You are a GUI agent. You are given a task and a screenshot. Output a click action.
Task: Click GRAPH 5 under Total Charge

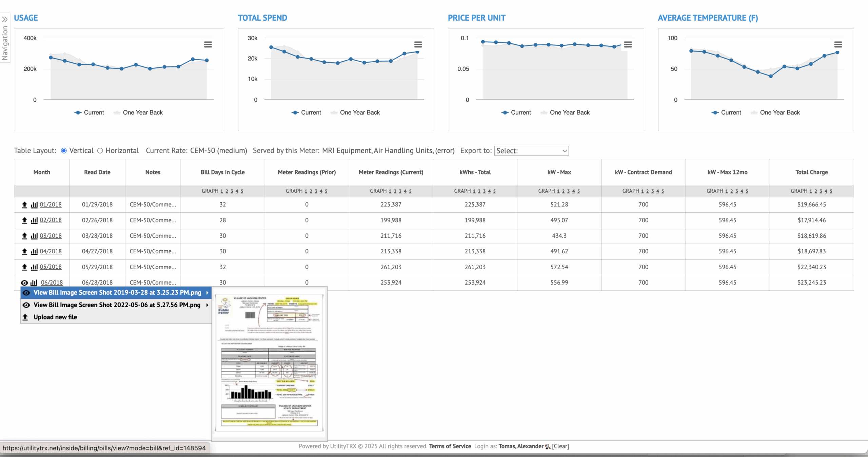point(831,191)
